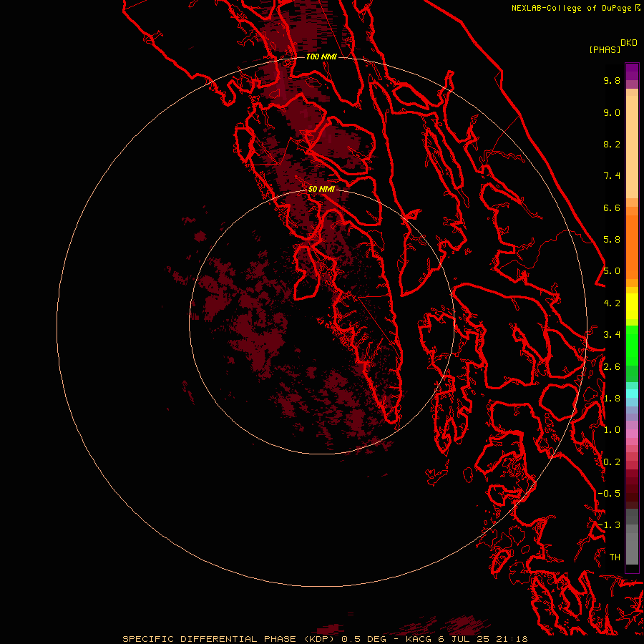This screenshot has width=644, height=644.
Task: Select the 6.6 scale value
Action: click(612, 208)
